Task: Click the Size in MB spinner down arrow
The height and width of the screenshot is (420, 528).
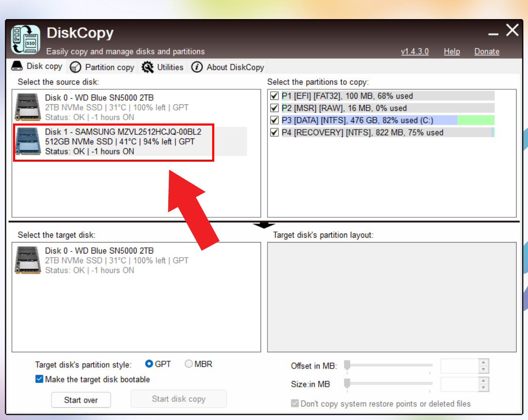Action: 483,388
